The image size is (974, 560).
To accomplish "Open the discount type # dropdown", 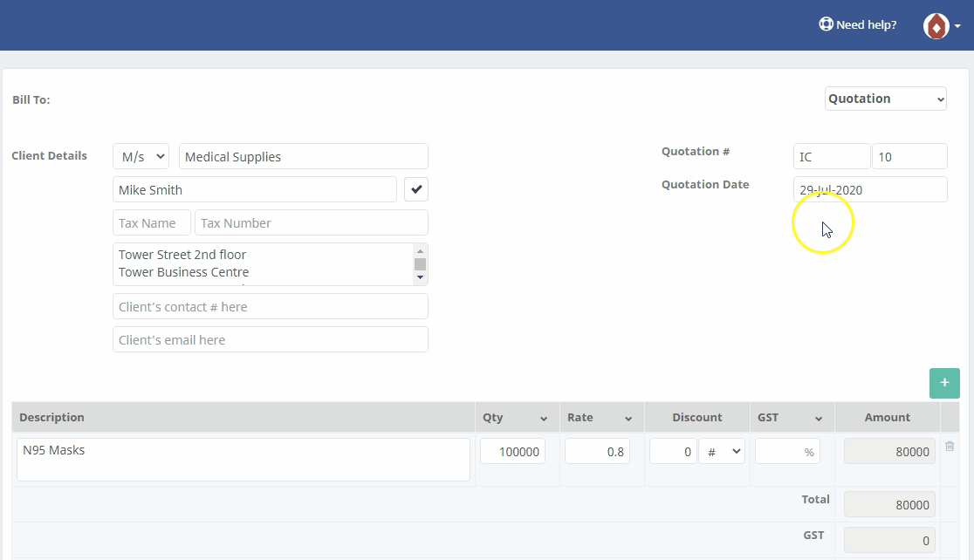I will [x=721, y=451].
